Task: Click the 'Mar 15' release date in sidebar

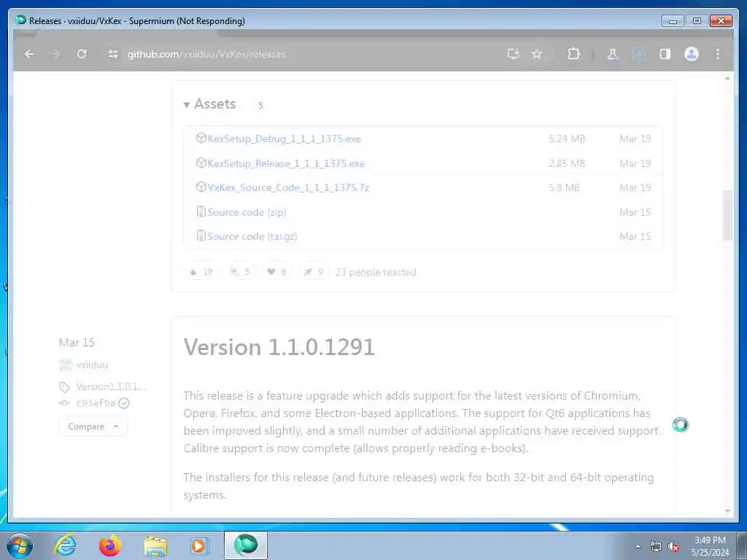Action: coord(77,343)
